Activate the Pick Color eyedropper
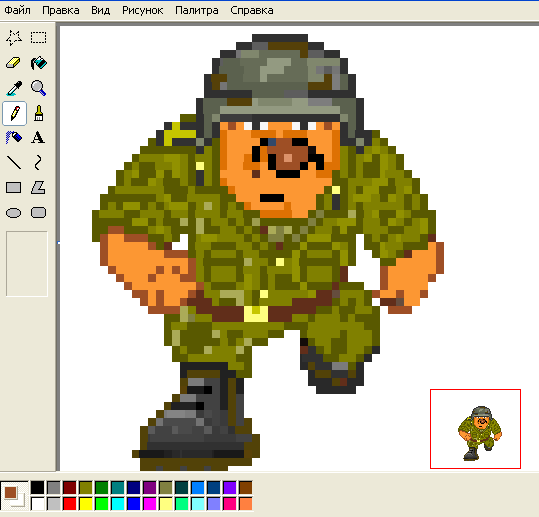Image resolution: width=539 pixels, height=517 pixels. 14,88
